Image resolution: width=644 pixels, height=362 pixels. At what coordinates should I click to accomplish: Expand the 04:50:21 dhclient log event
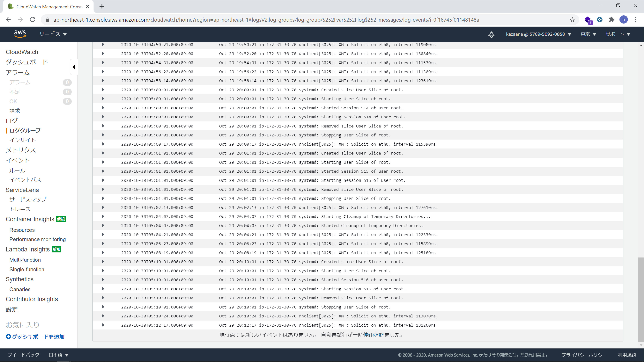point(103,45)
